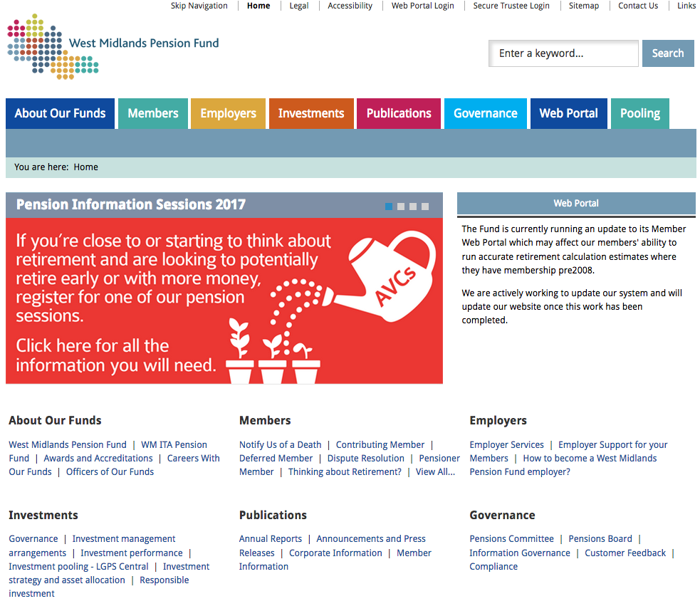The height and width of the screenshot is (616, 700).
Task: Jump to the fourth carousel slide dot
Action: point(425,207)
